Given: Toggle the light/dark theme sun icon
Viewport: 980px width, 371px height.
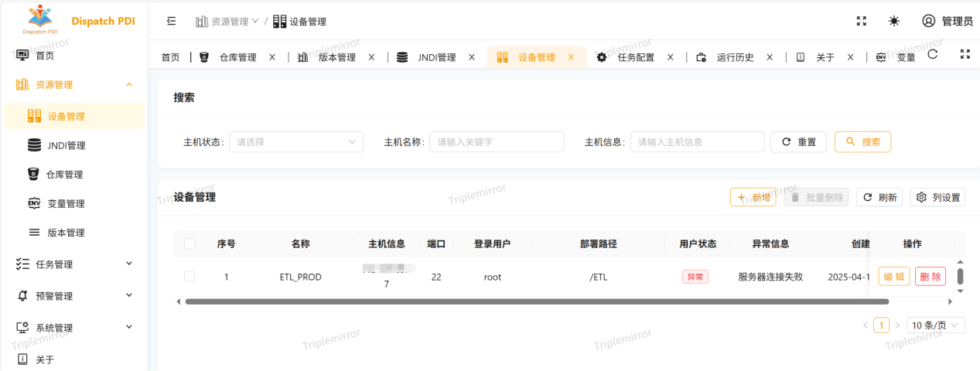Looking at the screenshot, I should pyautogui.click(x=894, y=21).
